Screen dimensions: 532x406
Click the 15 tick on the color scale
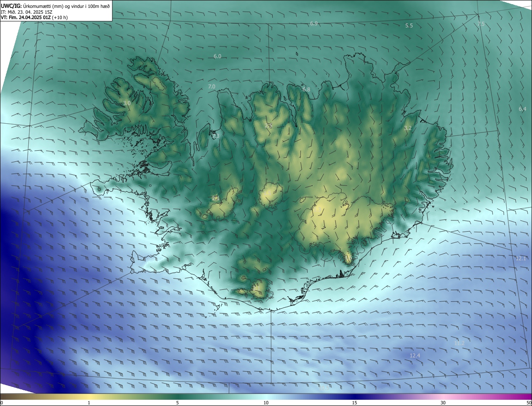coord(355,403)
